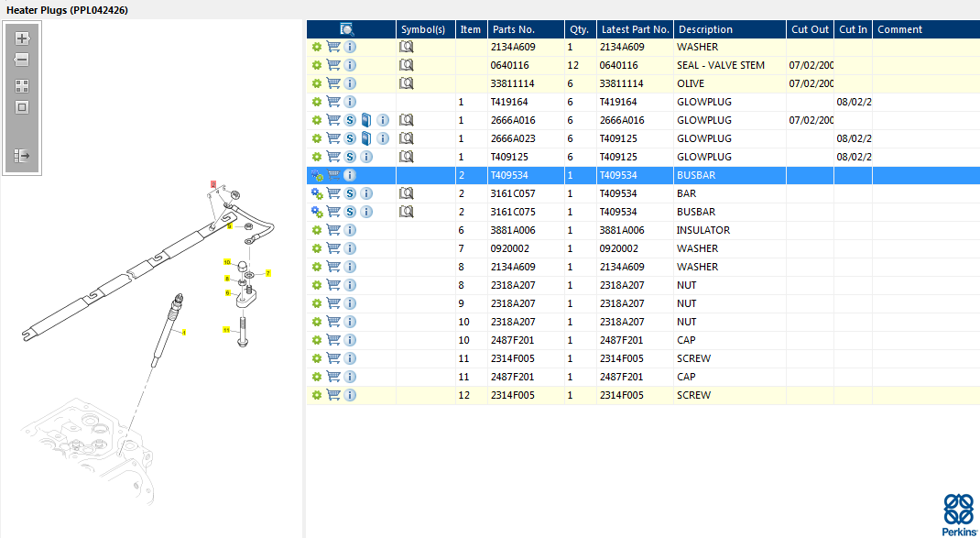Select Parts No. 2666A023 cell
This screenshot has height=538, width=980.
[526, 138]
